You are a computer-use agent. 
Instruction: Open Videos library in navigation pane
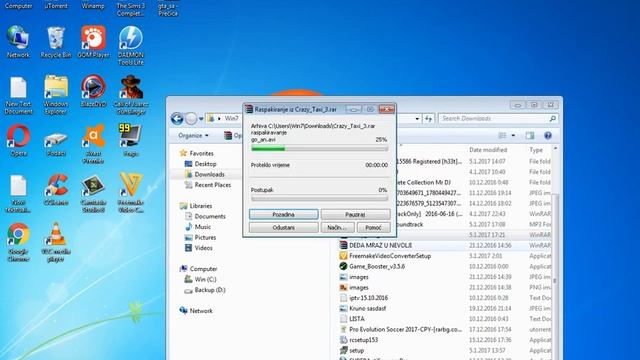[x=203, y=248]
